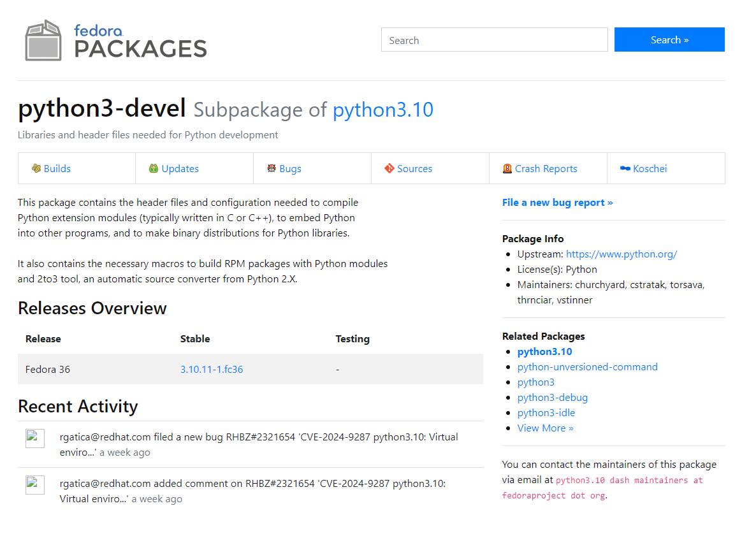756x536 pixels.
Task: Click the Maintainers list text
Action: point(611,292)
